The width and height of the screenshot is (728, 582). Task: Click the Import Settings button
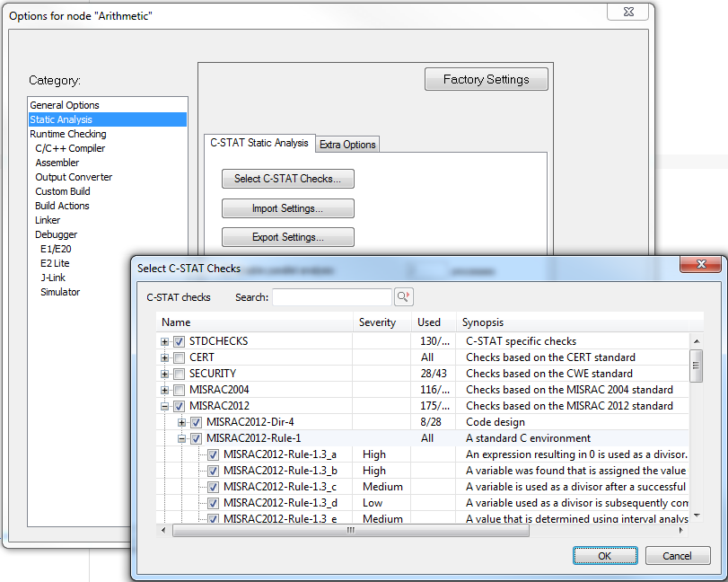click(x=287, y=209)
